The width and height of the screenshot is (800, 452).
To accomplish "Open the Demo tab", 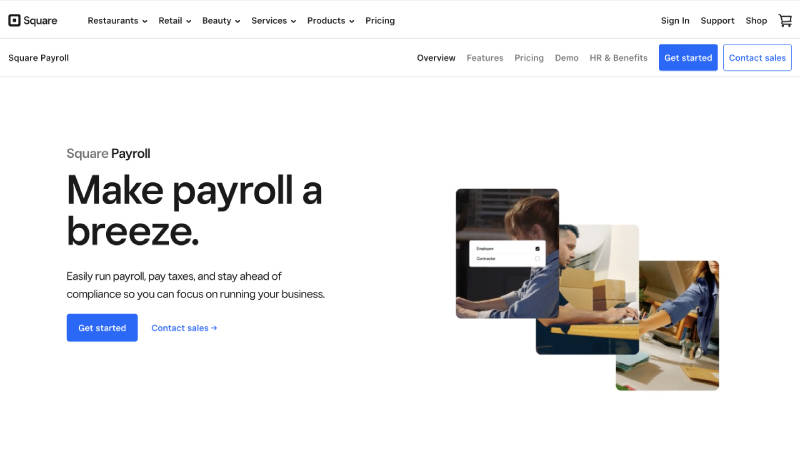I will (x=567, y=58).
